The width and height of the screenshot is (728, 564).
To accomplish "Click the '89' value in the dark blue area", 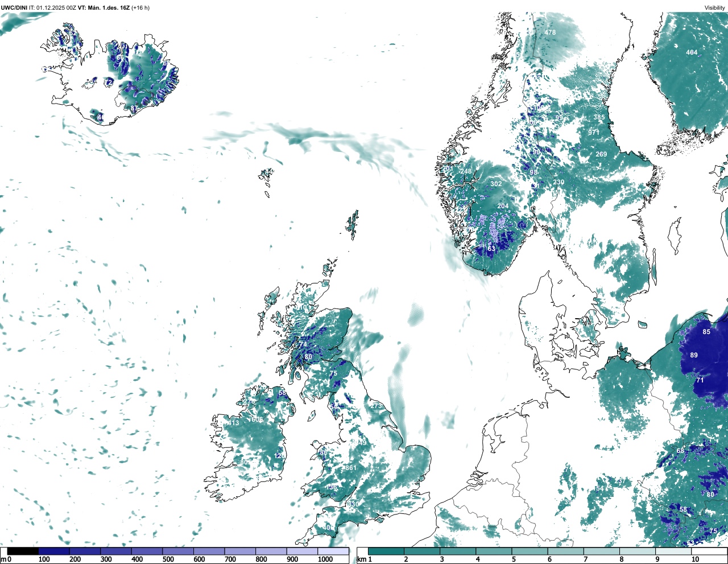I will pyautogui.click(x=694, y=355).
